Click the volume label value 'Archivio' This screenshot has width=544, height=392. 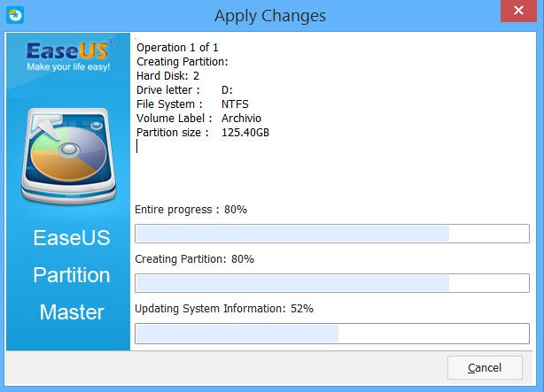click(241, 119)
